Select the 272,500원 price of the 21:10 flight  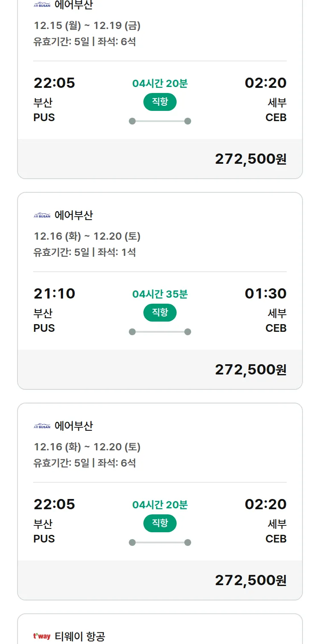point(250,369)
